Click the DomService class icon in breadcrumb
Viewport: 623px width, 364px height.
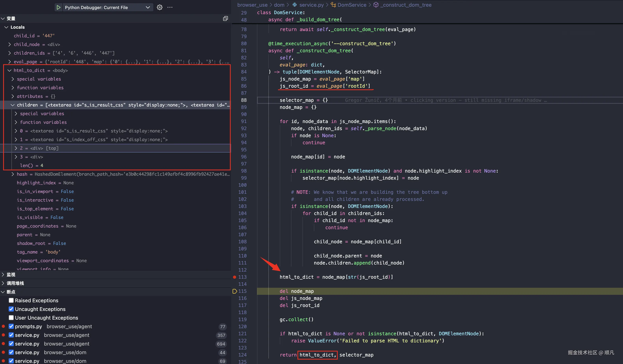[333, 5]
